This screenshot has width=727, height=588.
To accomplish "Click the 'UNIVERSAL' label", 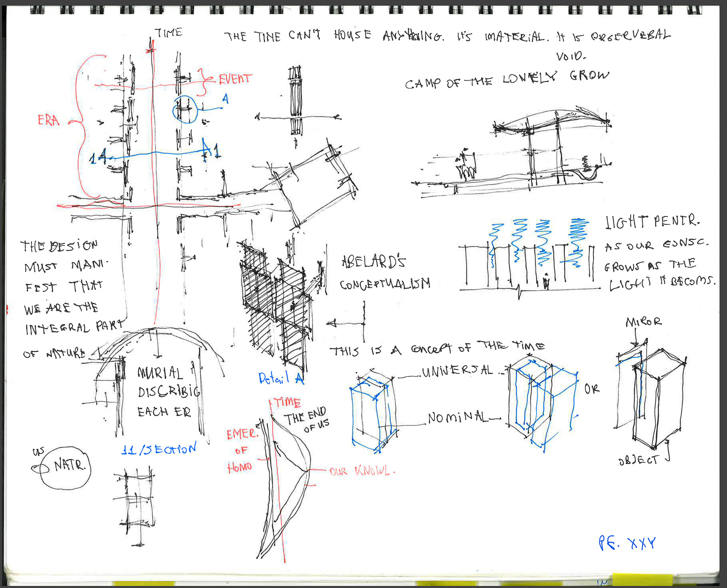I will [x=457, y=371].
